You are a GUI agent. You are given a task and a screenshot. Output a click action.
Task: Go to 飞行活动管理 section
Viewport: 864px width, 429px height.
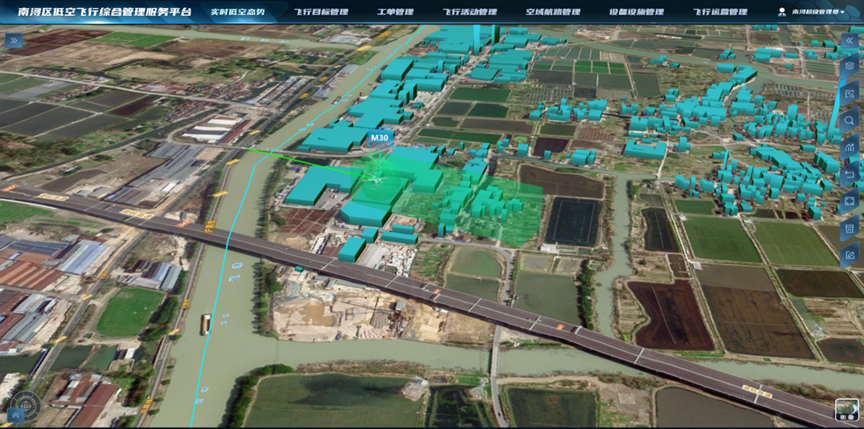click(x=469, y=12)
